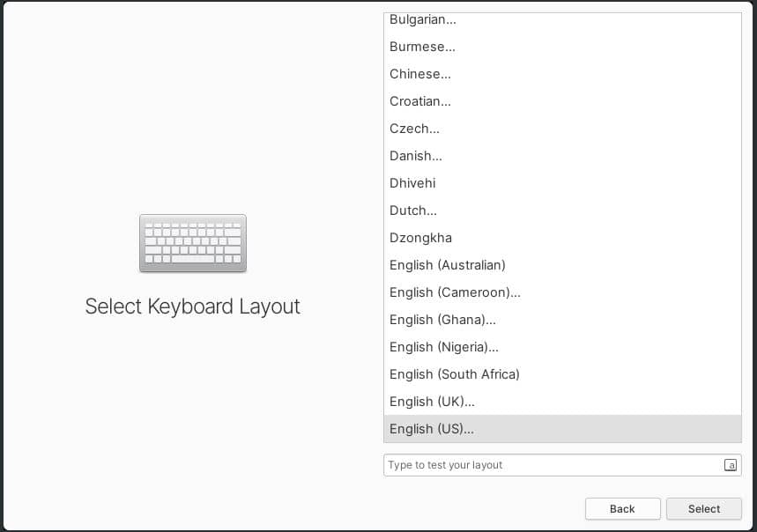Viewport: 757px width, 532px height.
Task: Select the Burmese... layout
Action: pyautogui.click(x=562, y=47)
